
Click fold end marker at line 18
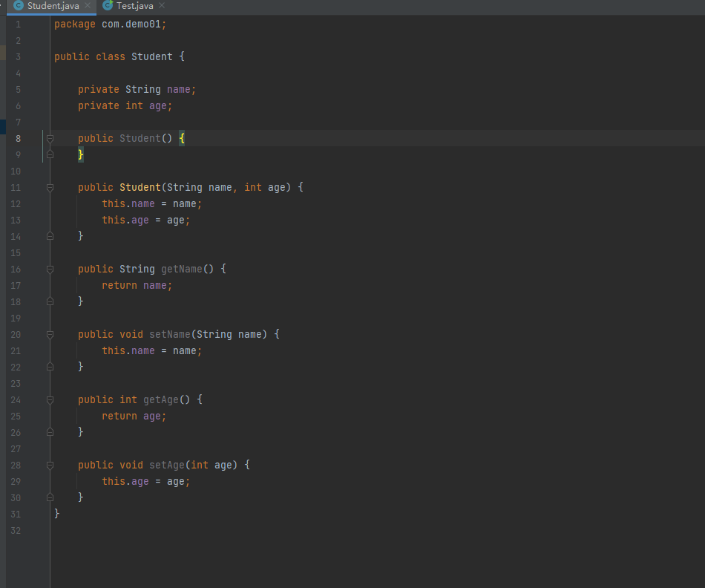50,301
